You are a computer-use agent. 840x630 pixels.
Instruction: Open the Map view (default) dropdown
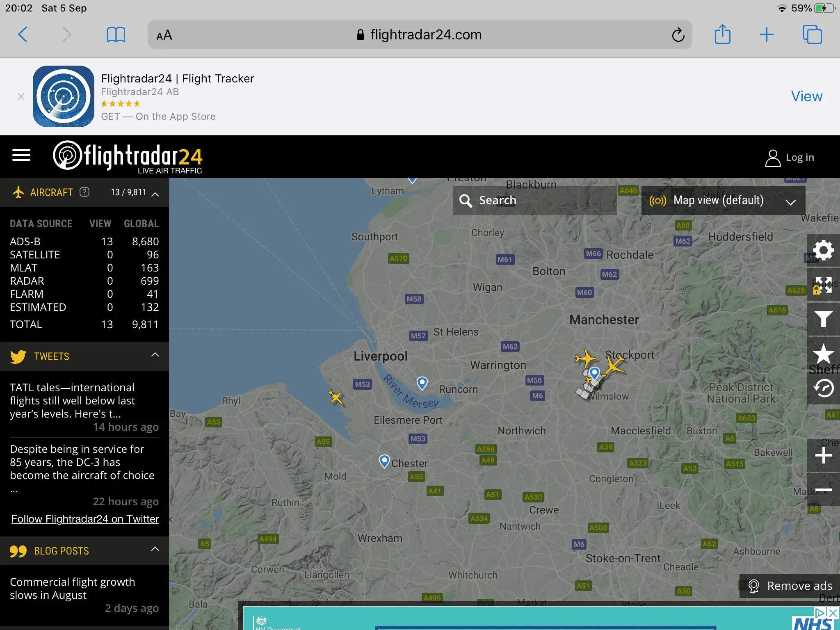click(723, 201)
